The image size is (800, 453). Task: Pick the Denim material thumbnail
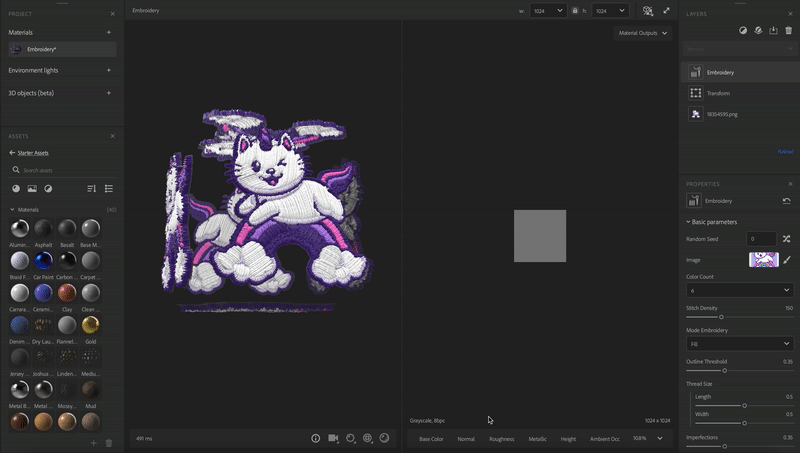pyautogui.click(x=19, y=325)
